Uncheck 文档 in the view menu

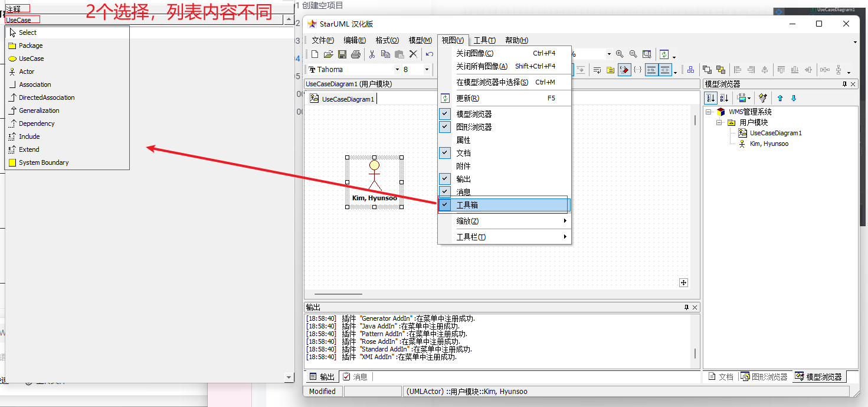coord(504,153)
